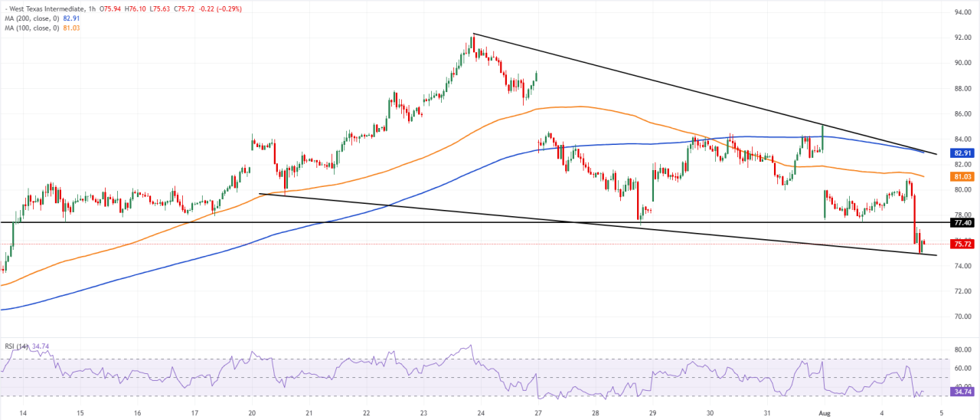Click the RSI (14) indicator label
This screenshot has height=420, width=980.
coord(16,346)
